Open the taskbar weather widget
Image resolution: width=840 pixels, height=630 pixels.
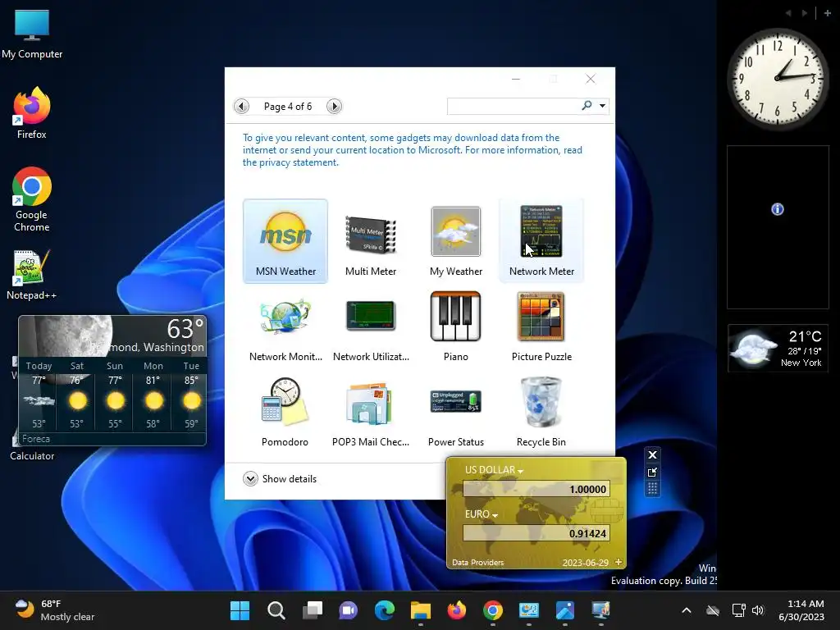55,610
